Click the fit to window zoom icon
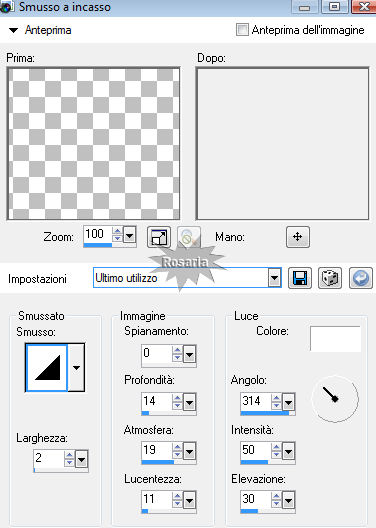The width and height of the screenshot is (376, 528). 159,237
